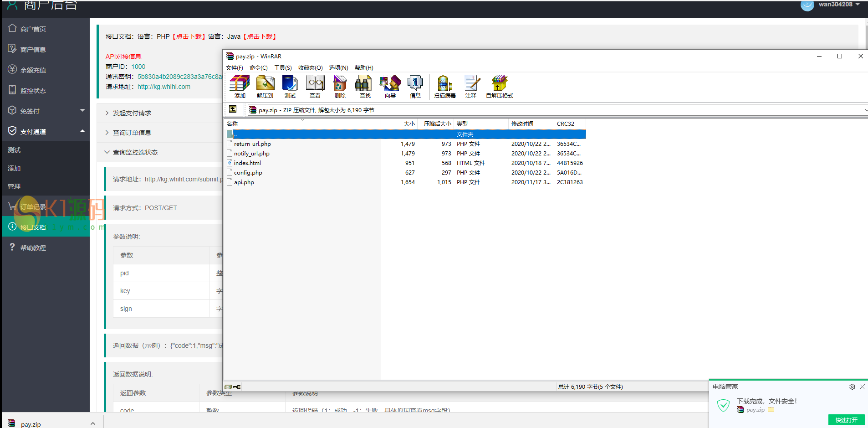Collapse the 支付通道 sidebar menu
868x428 pixels.
[x=82, y=131]
